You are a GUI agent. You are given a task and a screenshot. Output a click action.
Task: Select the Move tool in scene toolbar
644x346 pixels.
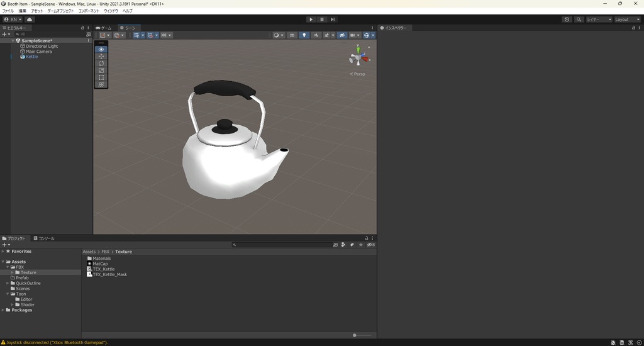[x=101, y=56]
